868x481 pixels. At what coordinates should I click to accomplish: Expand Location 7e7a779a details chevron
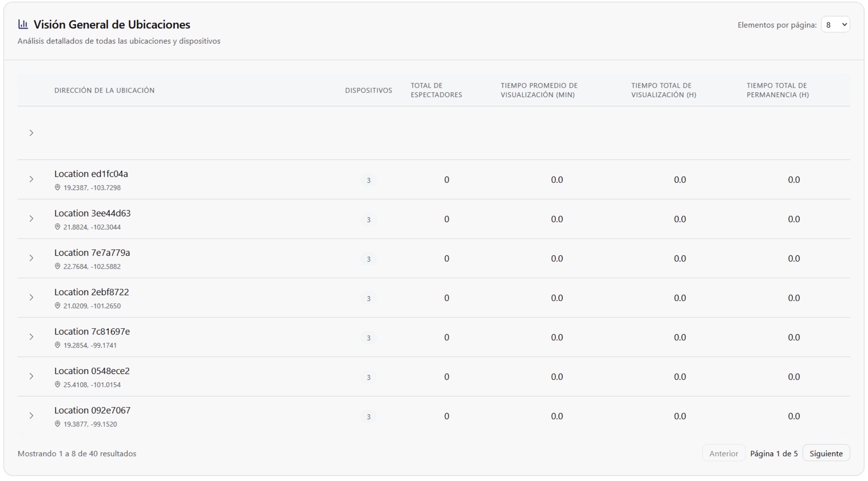tap(31, 258)
